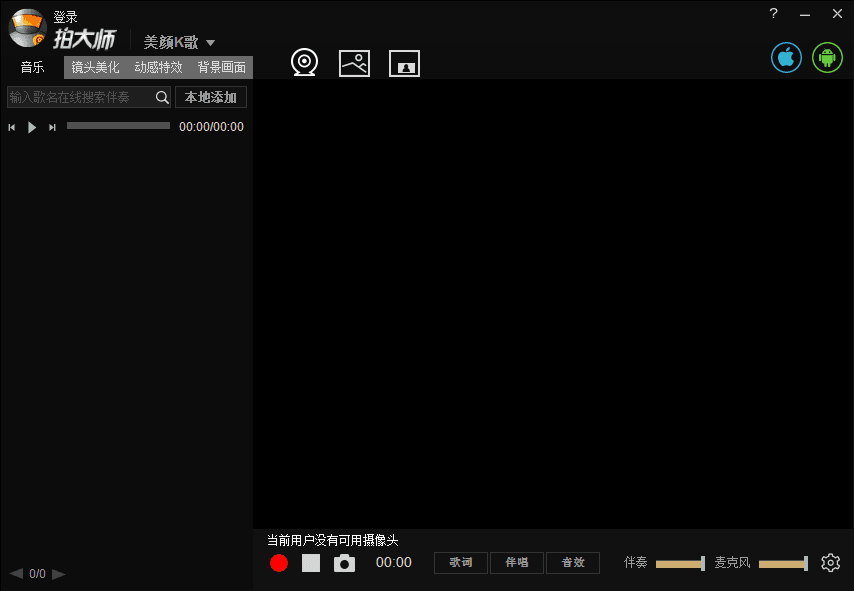
Task: Click the Android download icon
Action: tap(827, 57)
